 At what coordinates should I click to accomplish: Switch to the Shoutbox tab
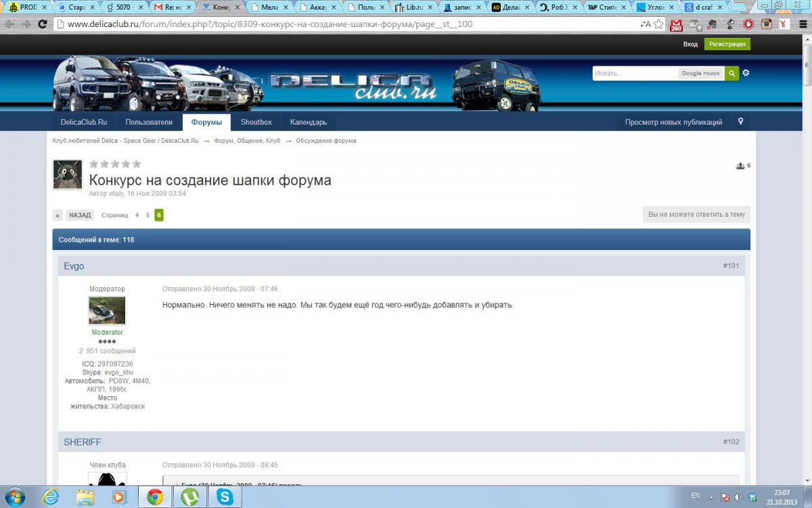(256, 122)
